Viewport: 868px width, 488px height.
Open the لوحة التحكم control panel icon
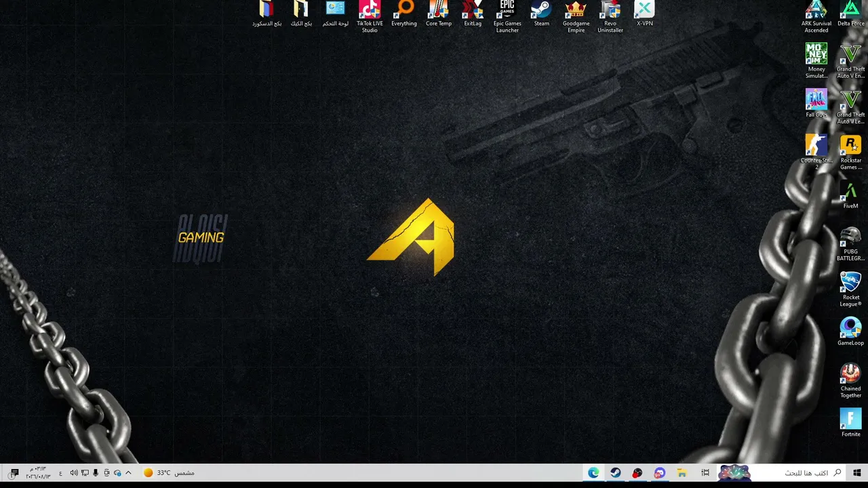pyautogui.click(x=336, y=14)
